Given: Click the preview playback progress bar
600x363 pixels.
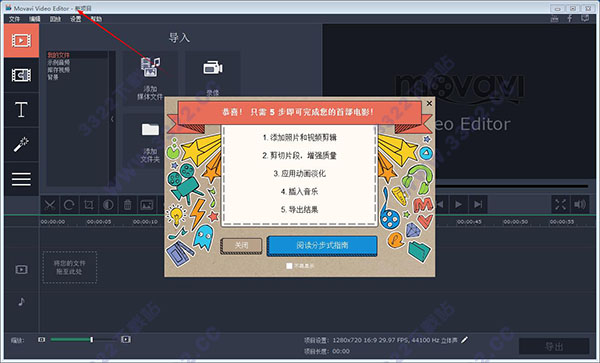Looking at the screenshot, I should [512, 186].
